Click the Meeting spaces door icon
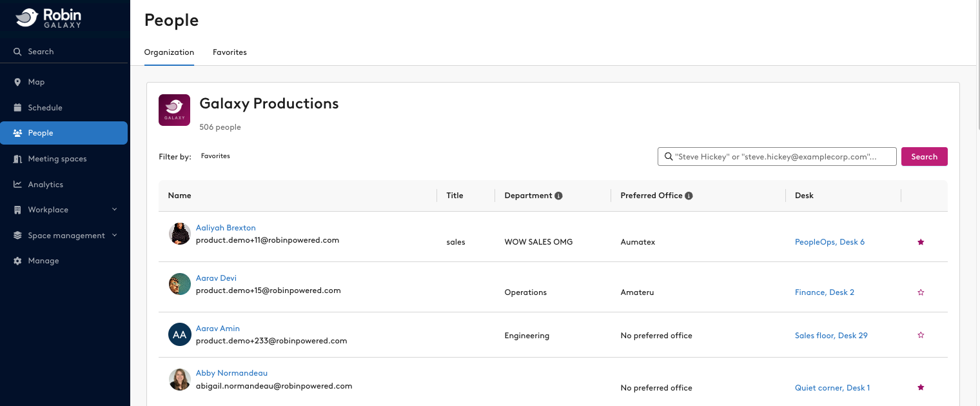Viewport: 980px width, 406px height. (x=17, y=159)
